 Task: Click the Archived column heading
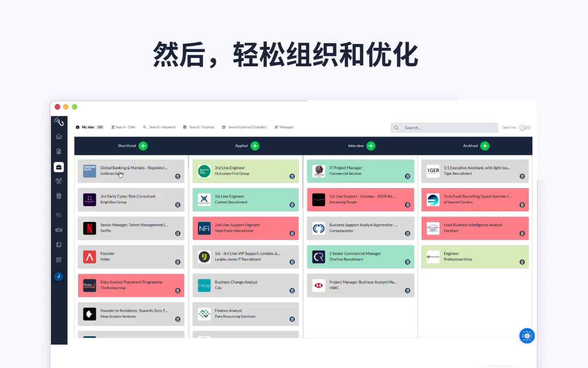pos(470,146)
